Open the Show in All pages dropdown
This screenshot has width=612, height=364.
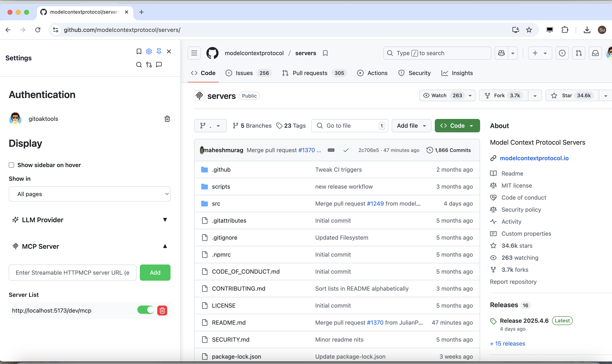click(x=89, y=194)
